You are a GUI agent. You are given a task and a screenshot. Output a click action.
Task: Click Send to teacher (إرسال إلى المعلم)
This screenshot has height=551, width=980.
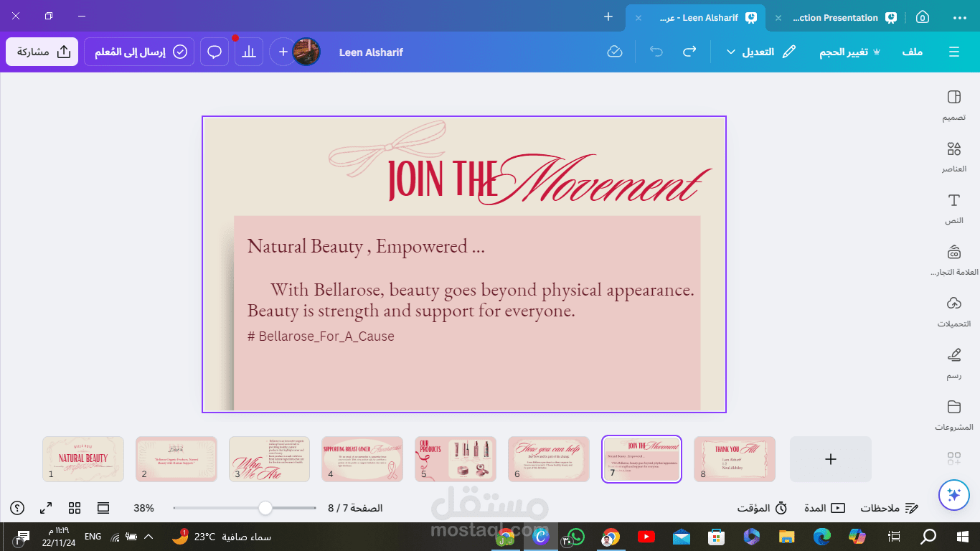[x=139, y=52]
